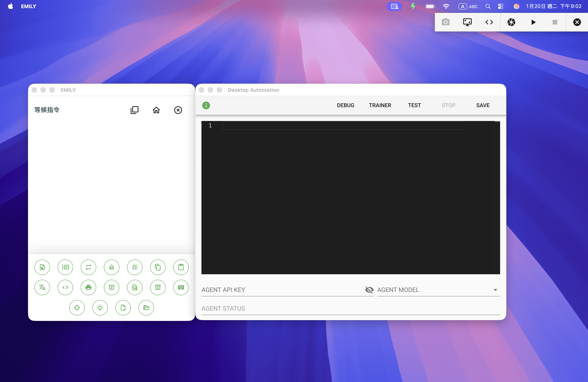Click the green info circle icon
The height and width of the screenshot is (382, 588).
[206, 105]
